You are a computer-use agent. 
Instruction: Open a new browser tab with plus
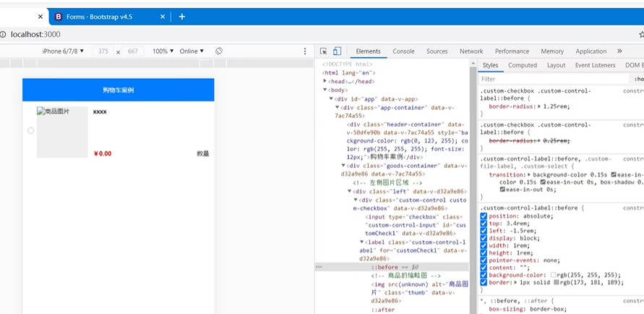(x=182, y=17)
